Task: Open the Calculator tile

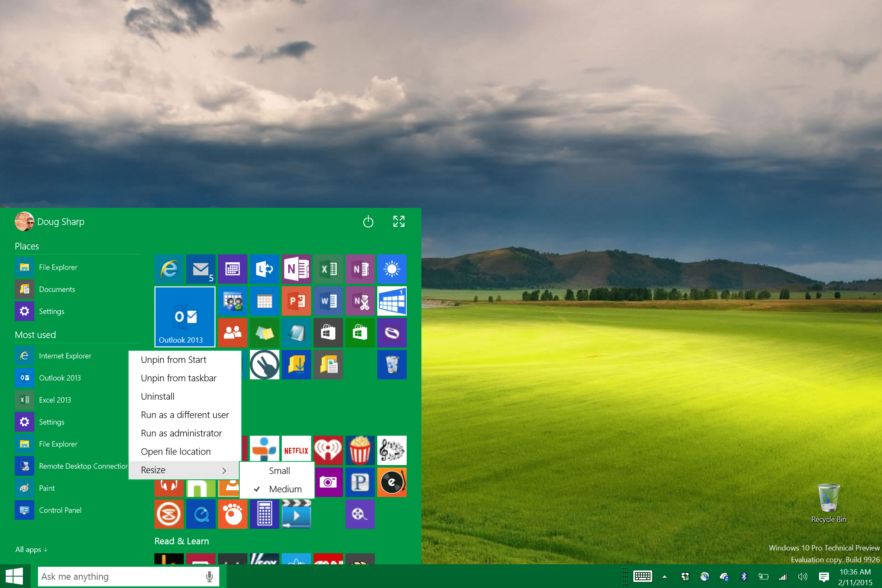Action: coord(265,514)
